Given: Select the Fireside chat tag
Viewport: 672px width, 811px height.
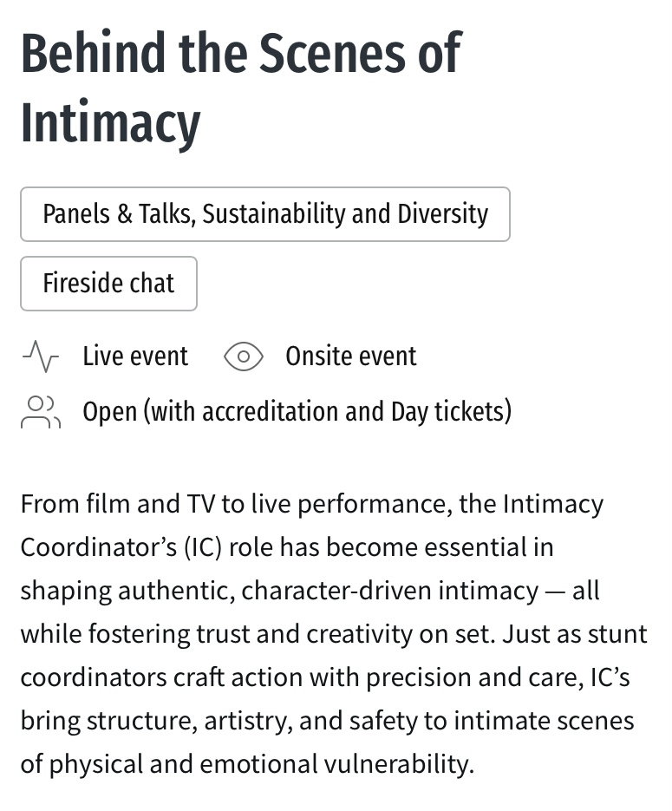Looking at the screenshot, I should tap(108, 284).
